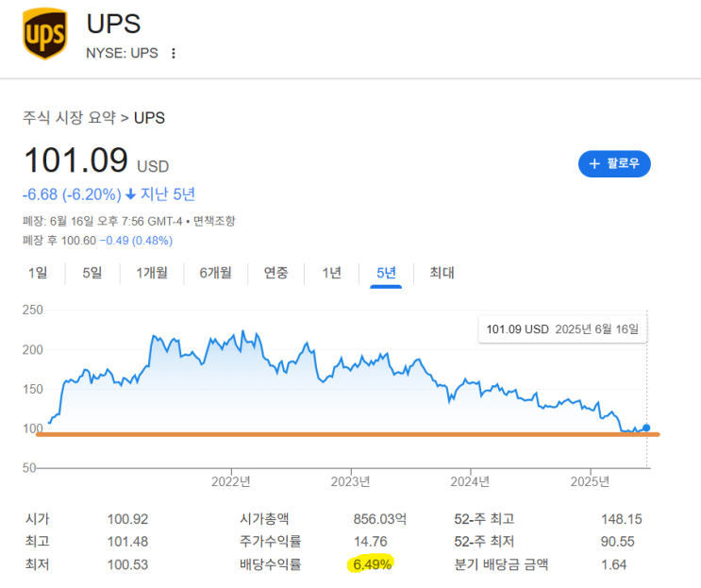Click the 분기 배당금 금액 label
The height and width of the screenshot is (588, 701).
(501, 564)
